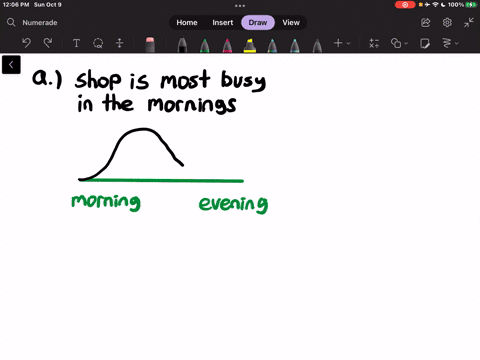Select the gray pencil at end of pen row
Screen dimensions: 480x360
point(317,45)
